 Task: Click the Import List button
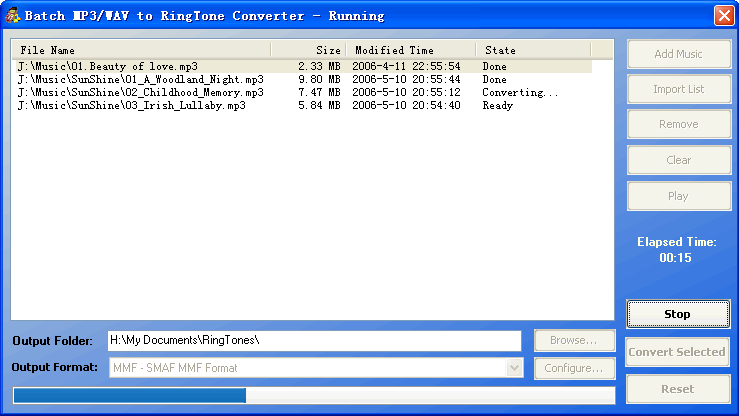[679, 89]
